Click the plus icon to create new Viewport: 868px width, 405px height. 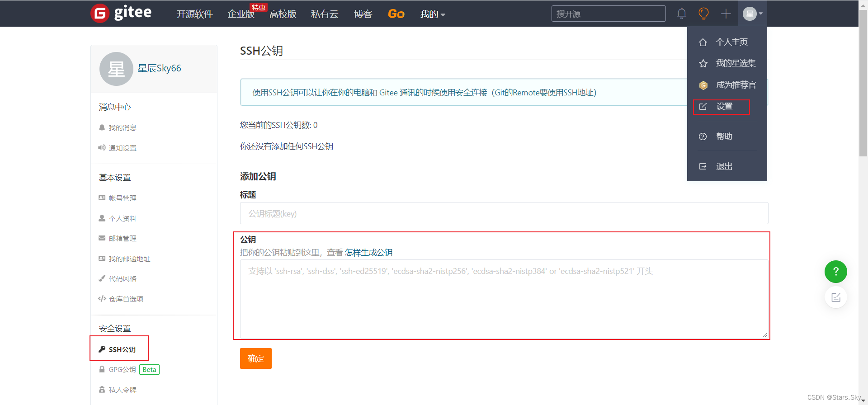click(x=726, y=14)
